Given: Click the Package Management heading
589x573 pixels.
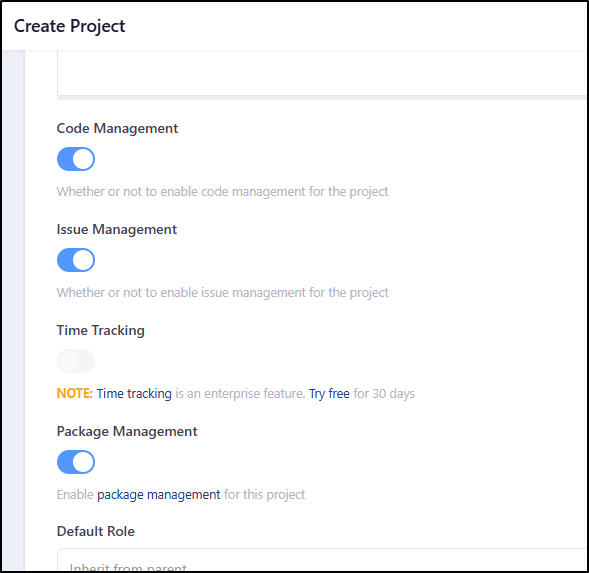Looking at the screenshot, I should [x=127, y=431].
